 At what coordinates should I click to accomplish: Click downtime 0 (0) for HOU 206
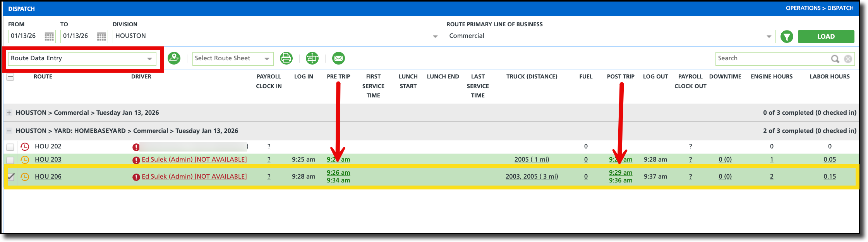pos(725,176)
